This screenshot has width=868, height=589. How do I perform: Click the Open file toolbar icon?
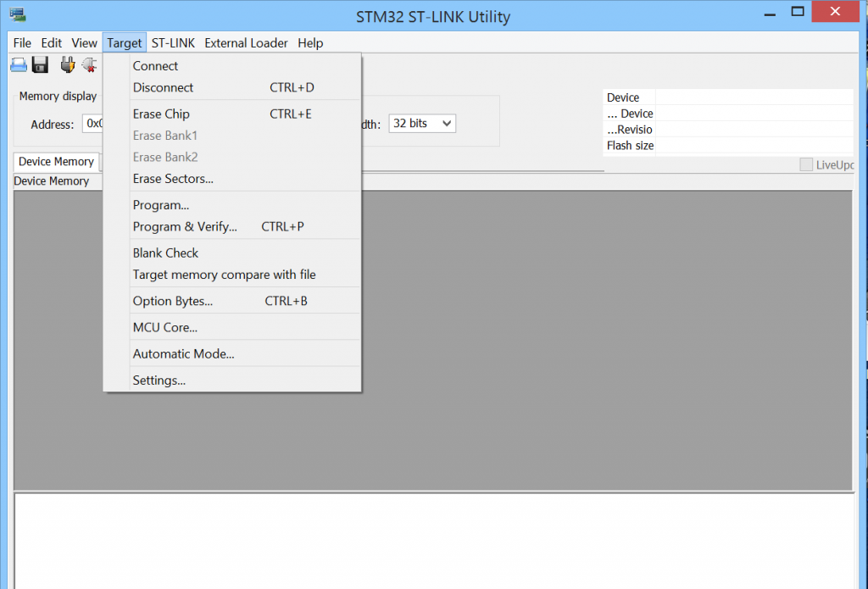tap(19, 65)
